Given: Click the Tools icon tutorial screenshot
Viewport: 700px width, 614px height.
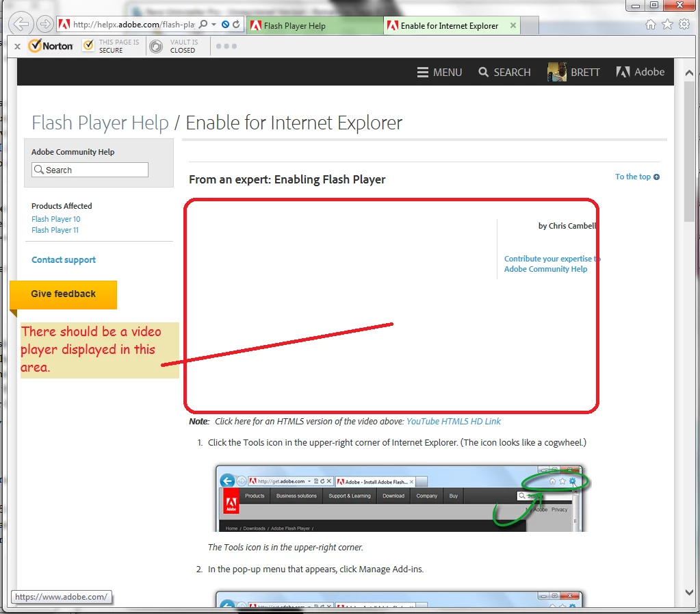Looking at the screenshot, I should click(402, 498).
